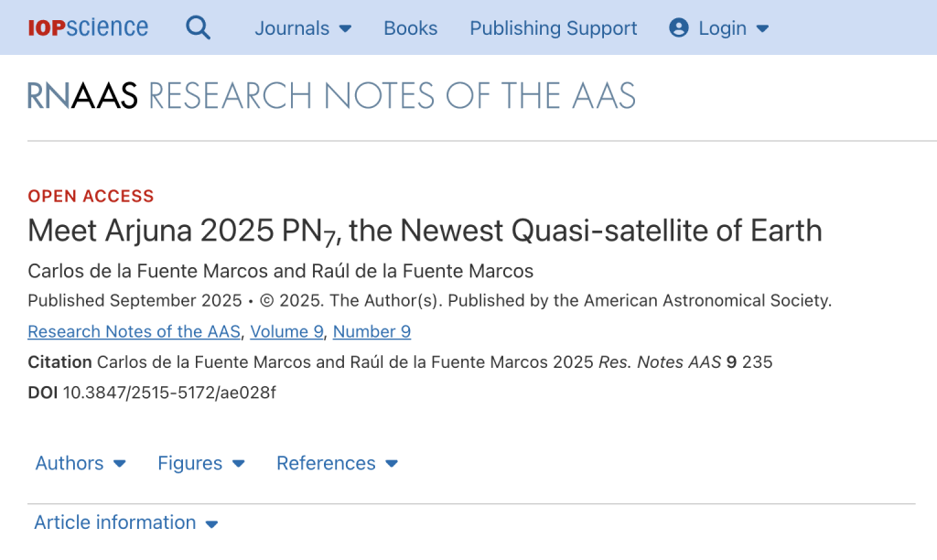This screenshot has height=560, width=937.
Task: Click the OPEN ACCESS label
Action: tap(91, 196)
